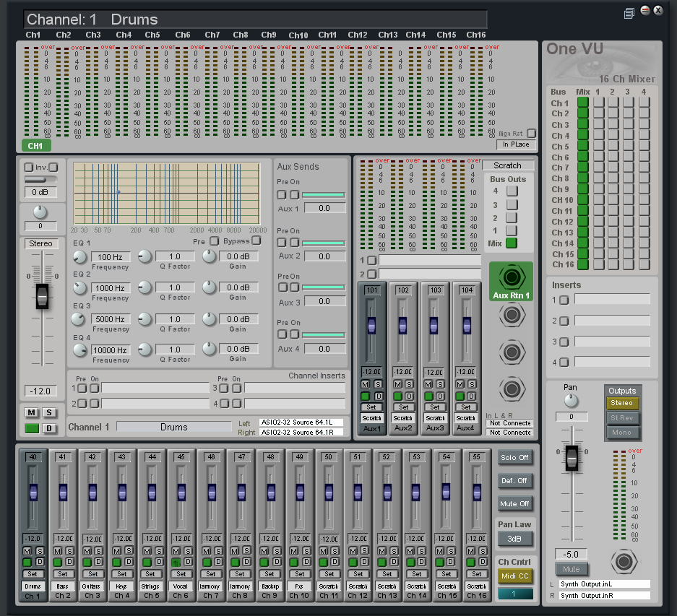Open the Stereo mode selector
This screenshot has height=616, width=677.
(43, 243)
